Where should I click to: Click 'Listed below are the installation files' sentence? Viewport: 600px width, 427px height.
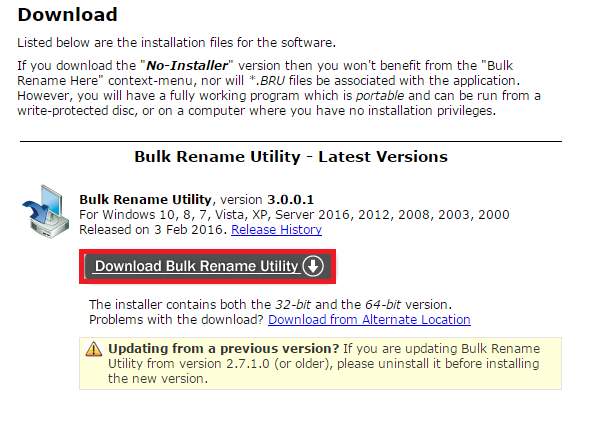[176, 42]
